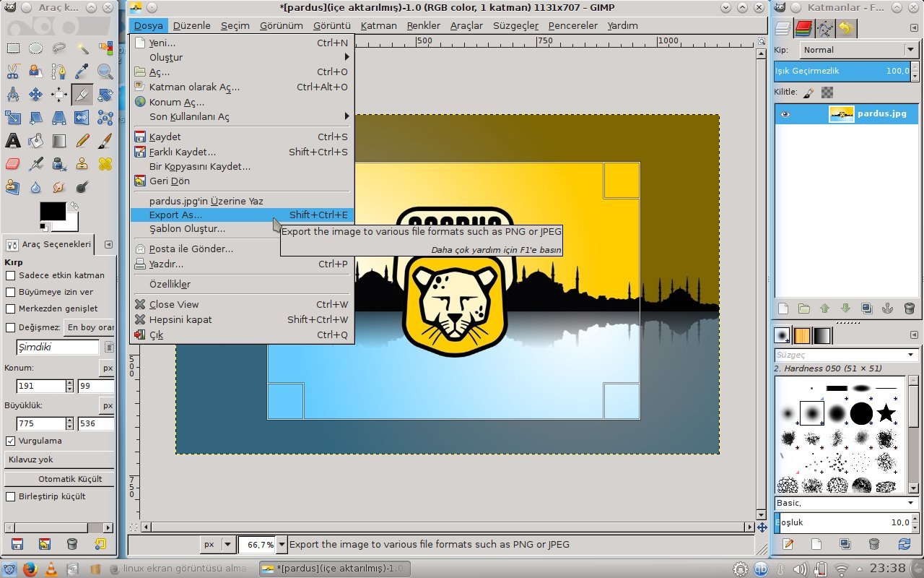Open the 66,7% zoom level dropdown

pos(282,545)
